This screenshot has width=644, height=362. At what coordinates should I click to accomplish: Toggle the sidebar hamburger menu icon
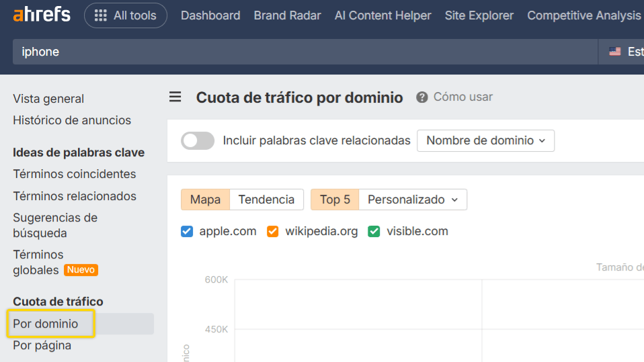click(x=175, y=97)
